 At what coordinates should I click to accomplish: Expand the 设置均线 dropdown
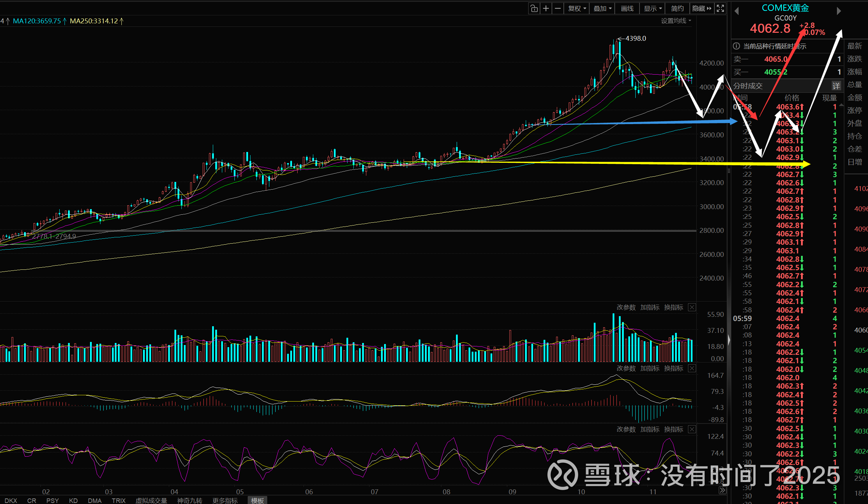coord(676,21)
